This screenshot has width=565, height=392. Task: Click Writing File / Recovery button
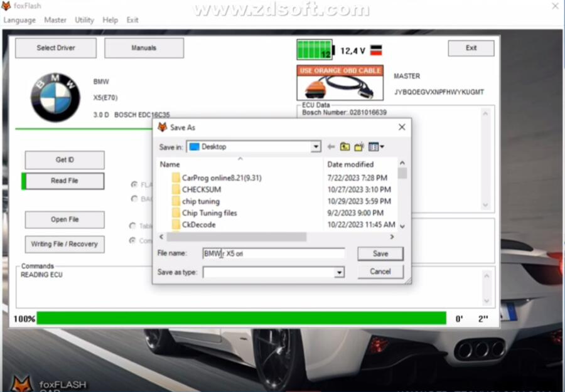pyautogui.click(x=65, y=244)
